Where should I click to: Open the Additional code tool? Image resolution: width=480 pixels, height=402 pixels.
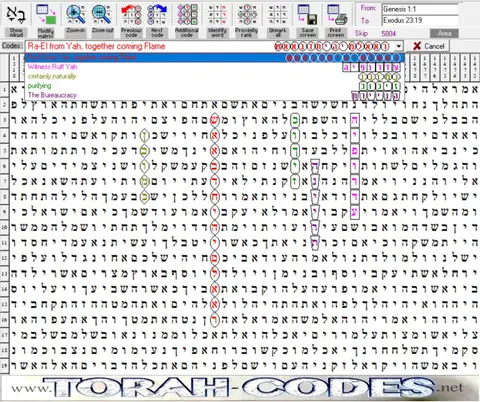(x=187, y=20)
